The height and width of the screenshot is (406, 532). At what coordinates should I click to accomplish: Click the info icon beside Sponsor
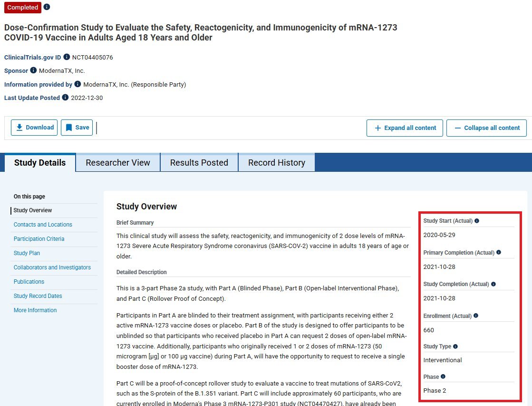(33, 70)
